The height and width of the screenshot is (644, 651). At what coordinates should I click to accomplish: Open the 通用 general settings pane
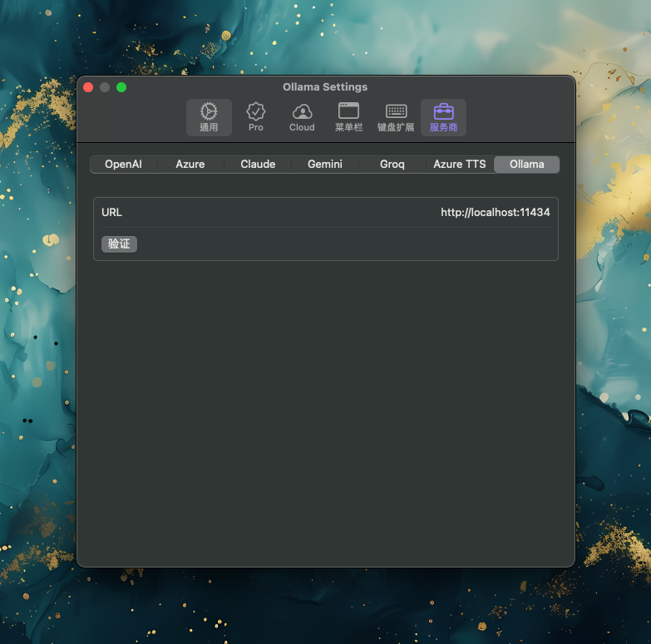pyautogui.click(x=209, y=117)
